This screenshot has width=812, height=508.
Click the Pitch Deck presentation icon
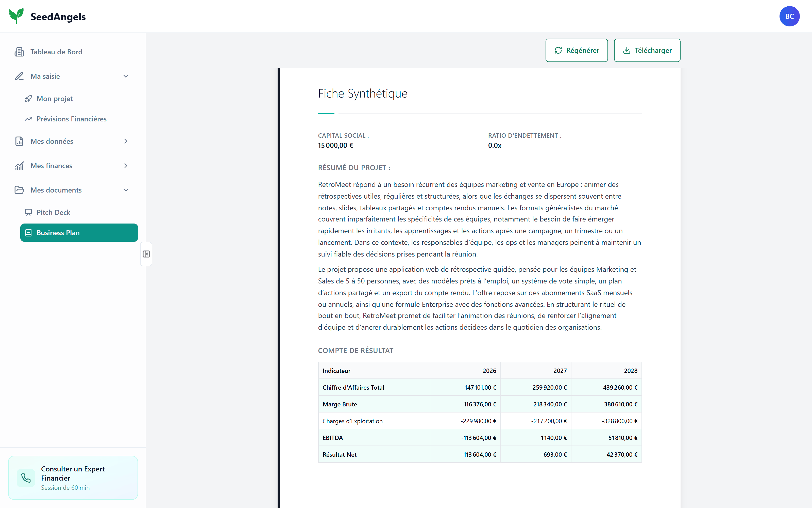[28, 212]
